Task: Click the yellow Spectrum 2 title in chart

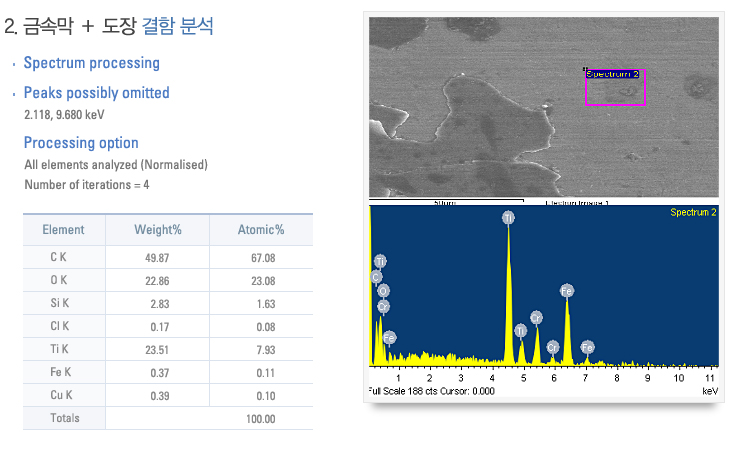Action: pyautogui.click(x=692, y=213)
